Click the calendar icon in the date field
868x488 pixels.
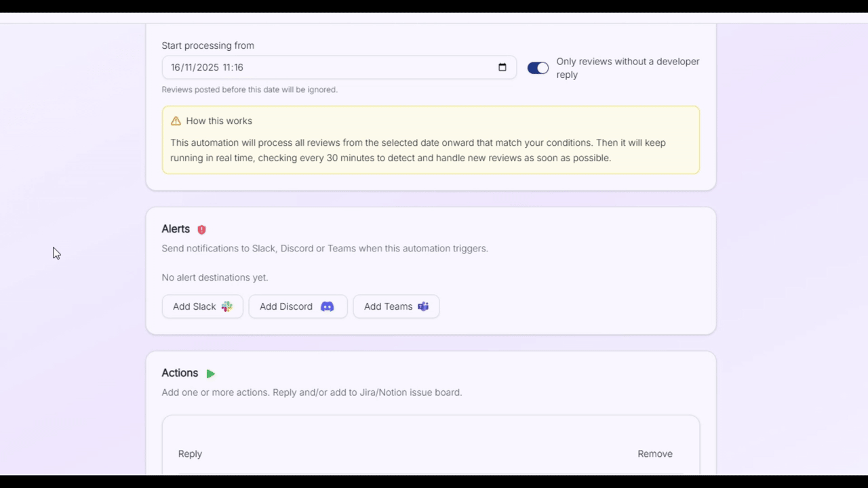[502, 67]
